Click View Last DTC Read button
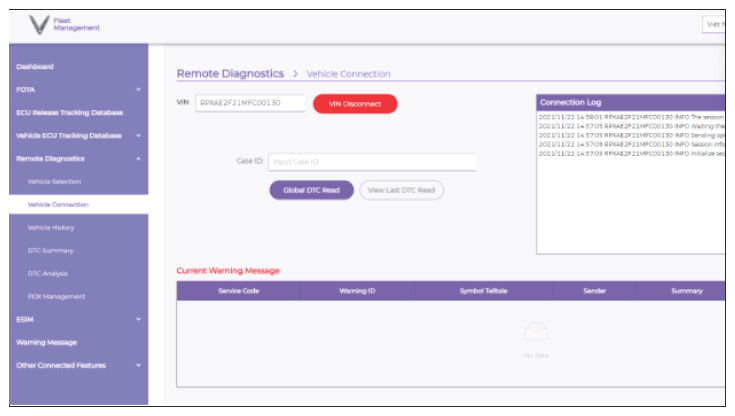The image size is (735, 416). 401,190
